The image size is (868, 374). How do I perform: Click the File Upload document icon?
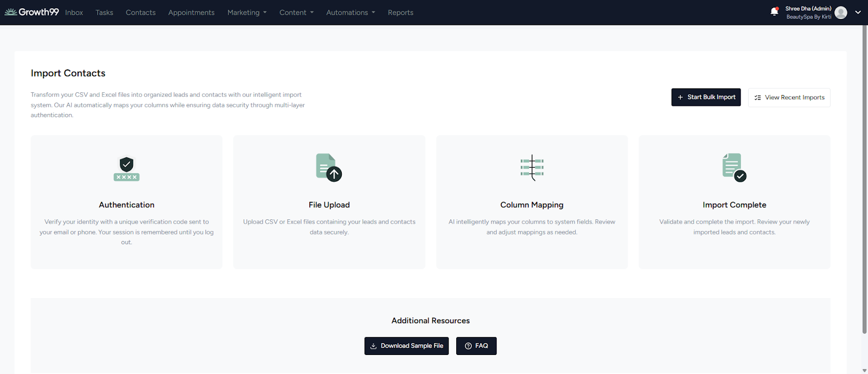[329, 167]
